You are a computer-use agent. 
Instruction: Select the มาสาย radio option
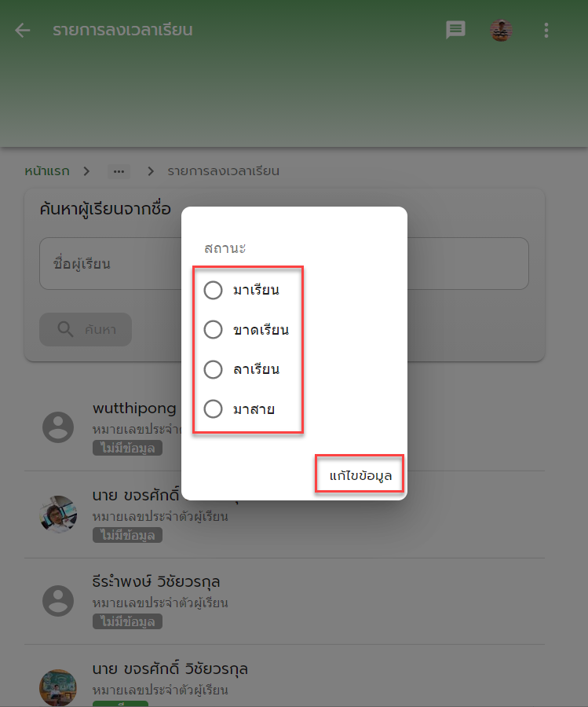tap(213, 409)
